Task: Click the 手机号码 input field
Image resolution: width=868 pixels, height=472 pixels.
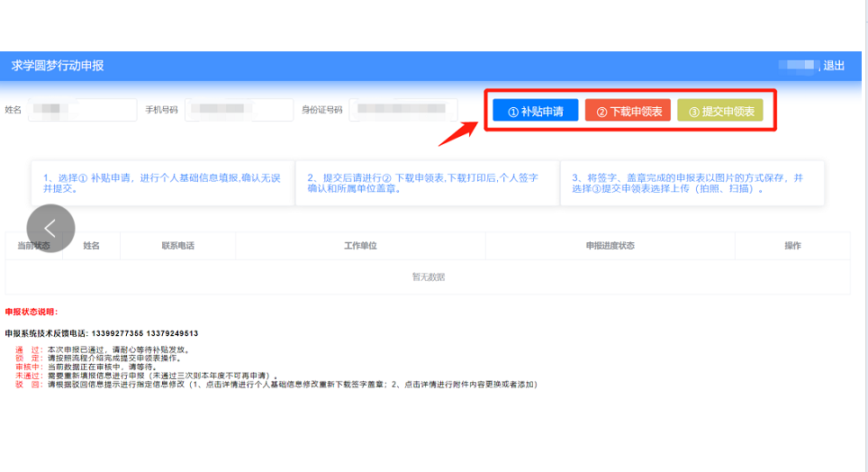Action: [x=239, y=110]
